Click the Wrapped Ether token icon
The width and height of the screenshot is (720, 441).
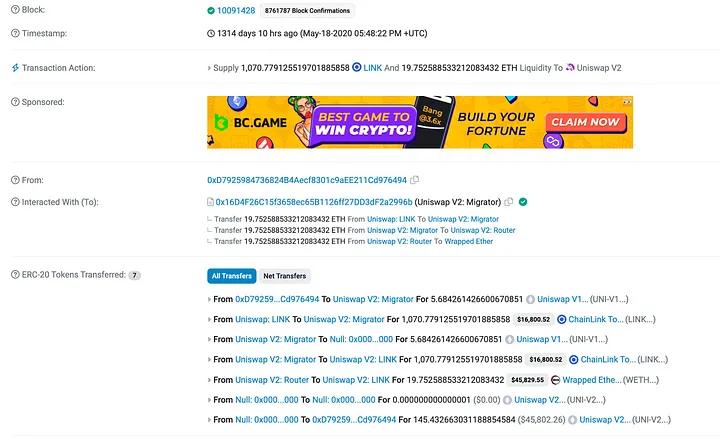click(555, 380)
